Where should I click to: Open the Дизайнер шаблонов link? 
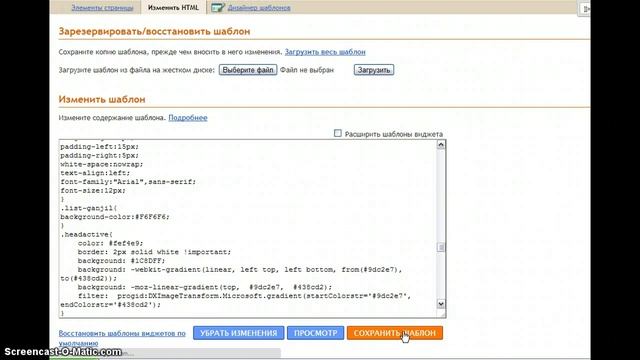pyautogui.click(x=259, y=8)
